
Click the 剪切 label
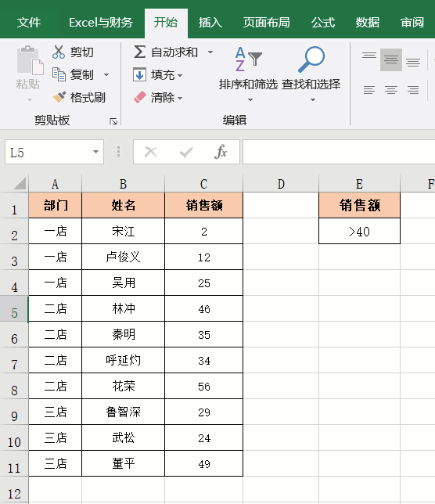coord(81,52)
